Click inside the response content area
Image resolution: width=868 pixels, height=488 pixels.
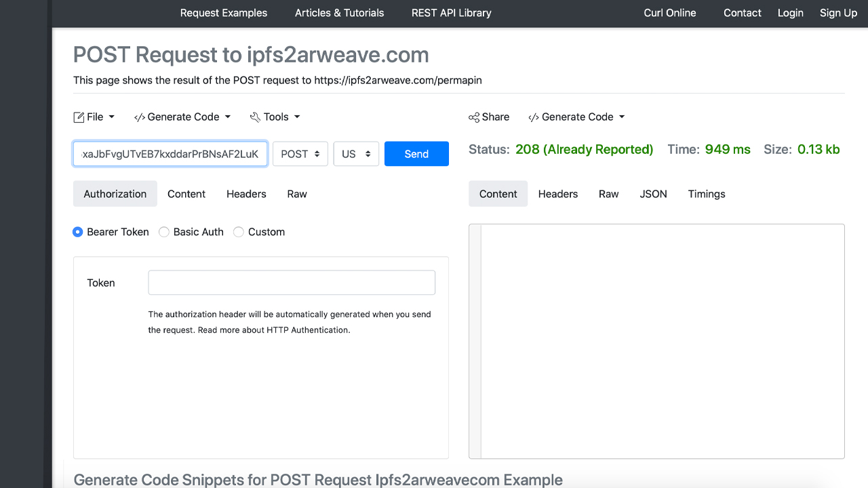(656, 342)
